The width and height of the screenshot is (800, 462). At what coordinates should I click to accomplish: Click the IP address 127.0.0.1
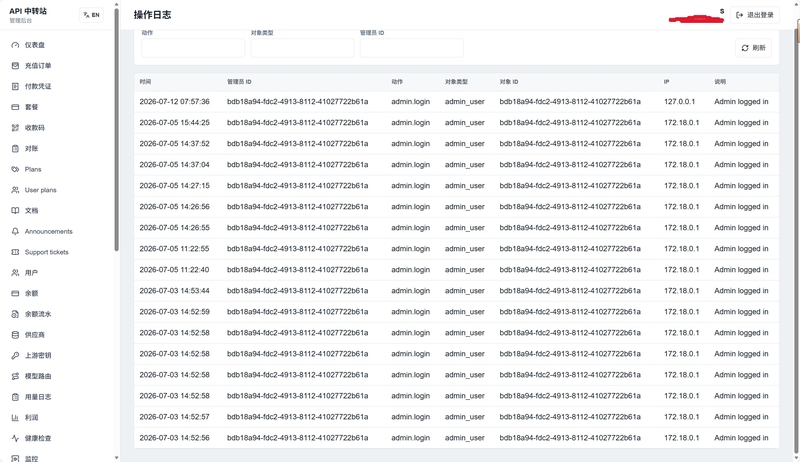coord(679,102)
